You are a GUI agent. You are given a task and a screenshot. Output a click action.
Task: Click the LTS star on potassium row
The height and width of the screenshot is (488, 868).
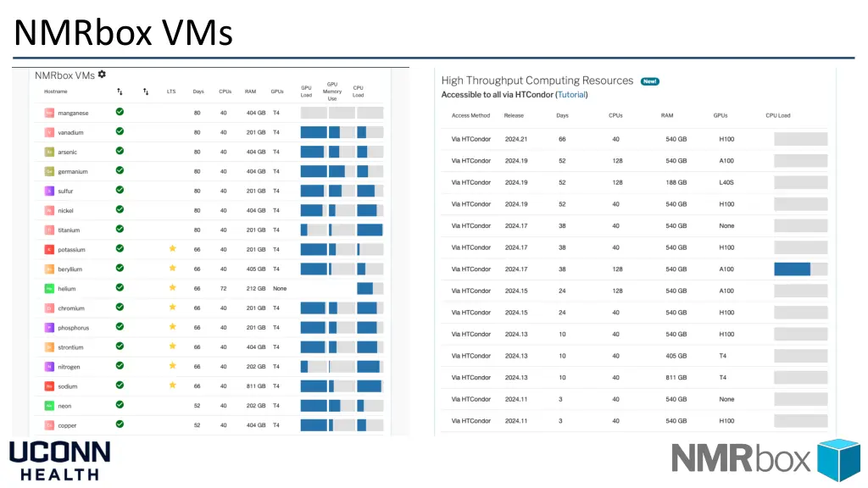click(173, 248)
